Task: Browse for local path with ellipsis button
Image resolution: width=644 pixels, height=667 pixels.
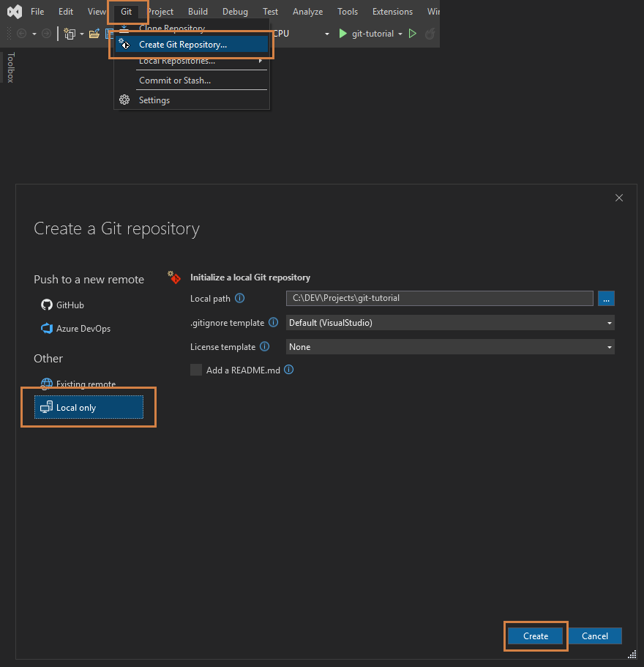Action: [x=606, y=298]
